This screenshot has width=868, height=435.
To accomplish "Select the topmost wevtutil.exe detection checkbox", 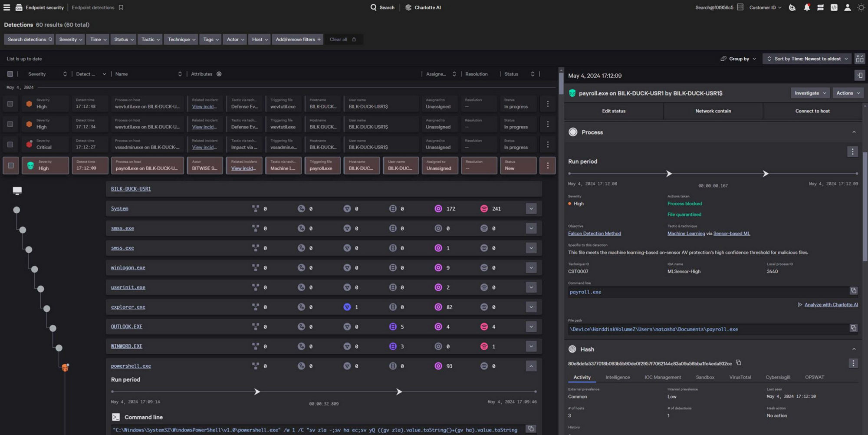I will tap(10, 103).
